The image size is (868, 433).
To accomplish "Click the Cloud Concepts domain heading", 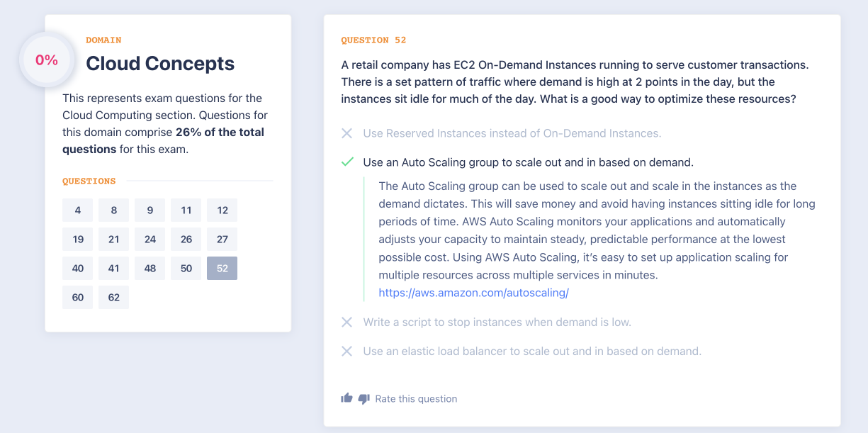I will click(160, 64).
